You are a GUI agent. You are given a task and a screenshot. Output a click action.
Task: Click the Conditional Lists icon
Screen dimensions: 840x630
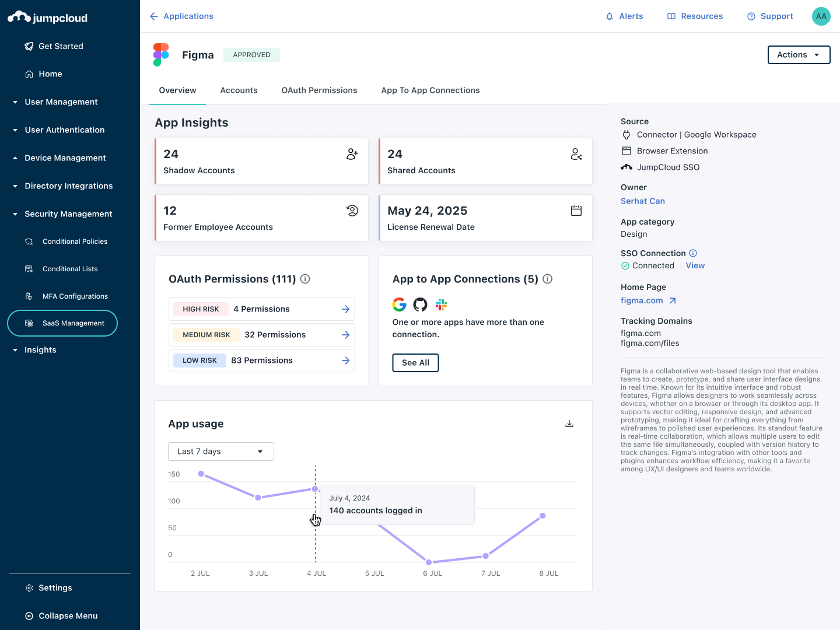point(29,269)
